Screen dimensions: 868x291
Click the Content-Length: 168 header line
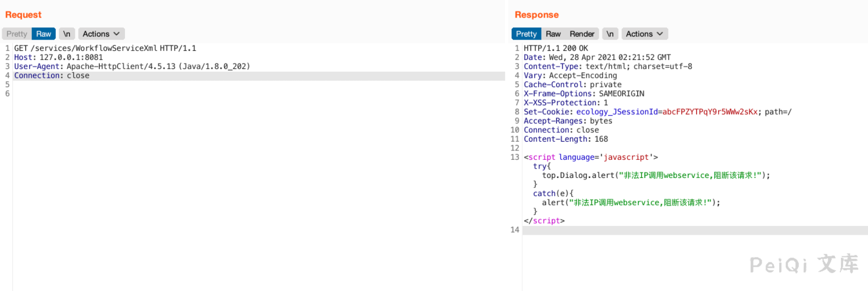tap(566, 139)
